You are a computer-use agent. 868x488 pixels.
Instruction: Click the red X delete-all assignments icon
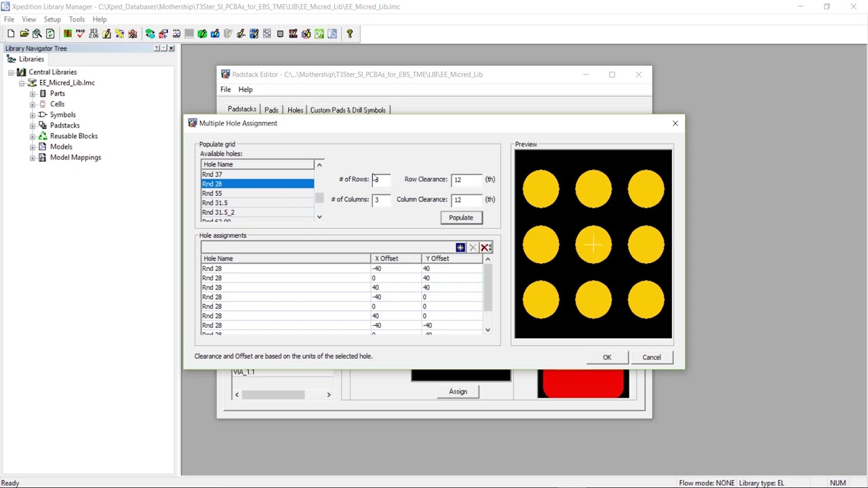tap(486, 247)
